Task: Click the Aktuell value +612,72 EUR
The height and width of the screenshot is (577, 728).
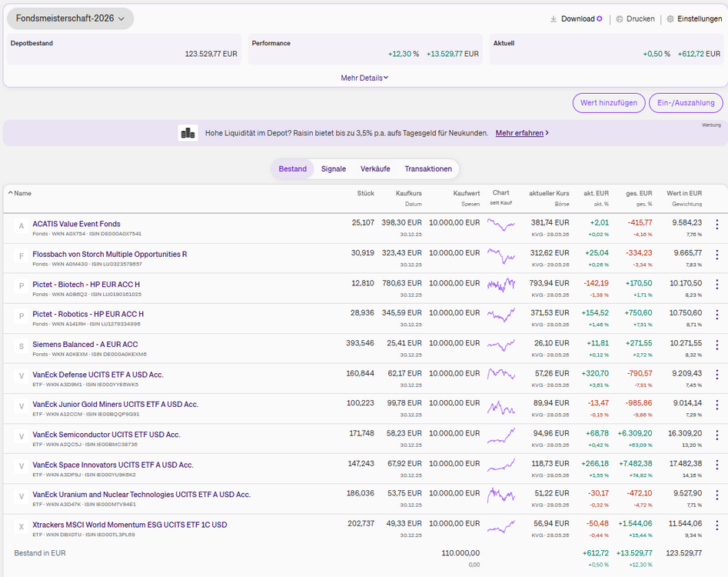Action: coord(699,54)
